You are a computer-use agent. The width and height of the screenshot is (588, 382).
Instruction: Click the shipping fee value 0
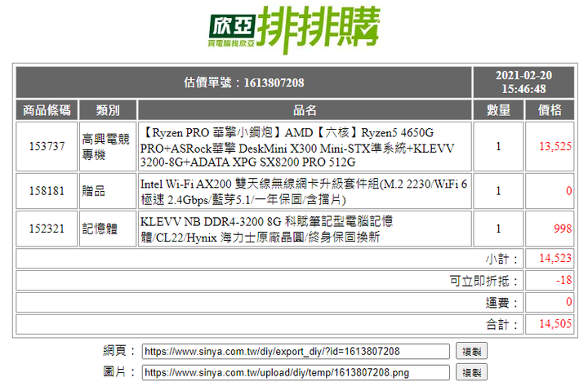569,302
